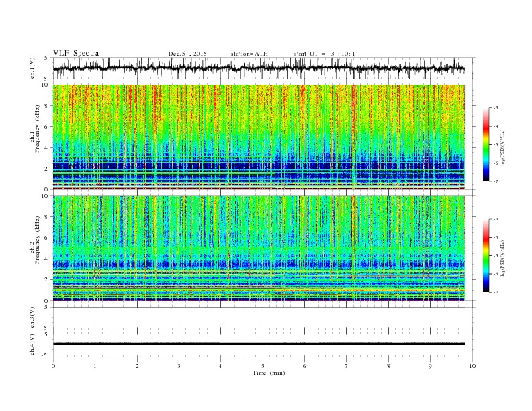Click the "ch.2 Frequency (kHz)" axis label
Screen dimensions: 532x411
35,239
